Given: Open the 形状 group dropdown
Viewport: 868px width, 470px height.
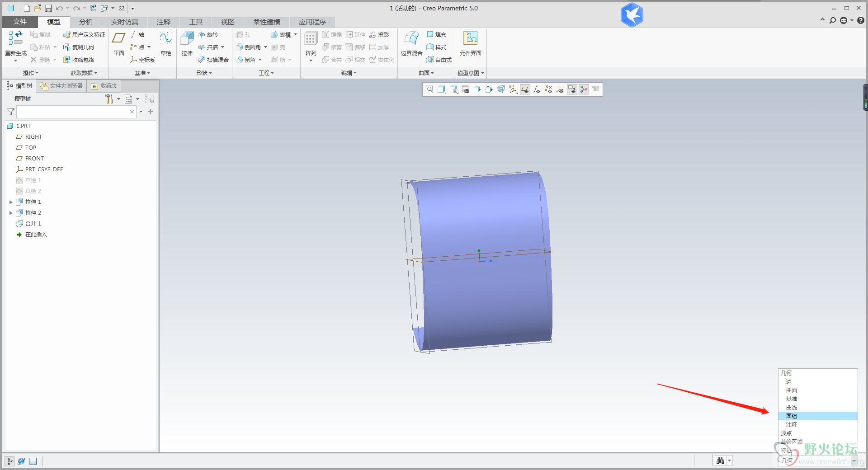Looking at the screenshot, I should [x=204, y=73].
